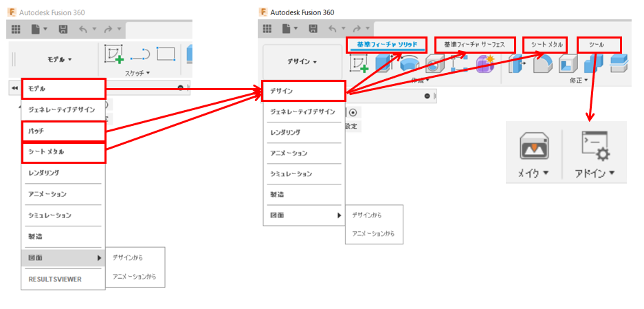Open the モデル workspace dropdown button

60,60
